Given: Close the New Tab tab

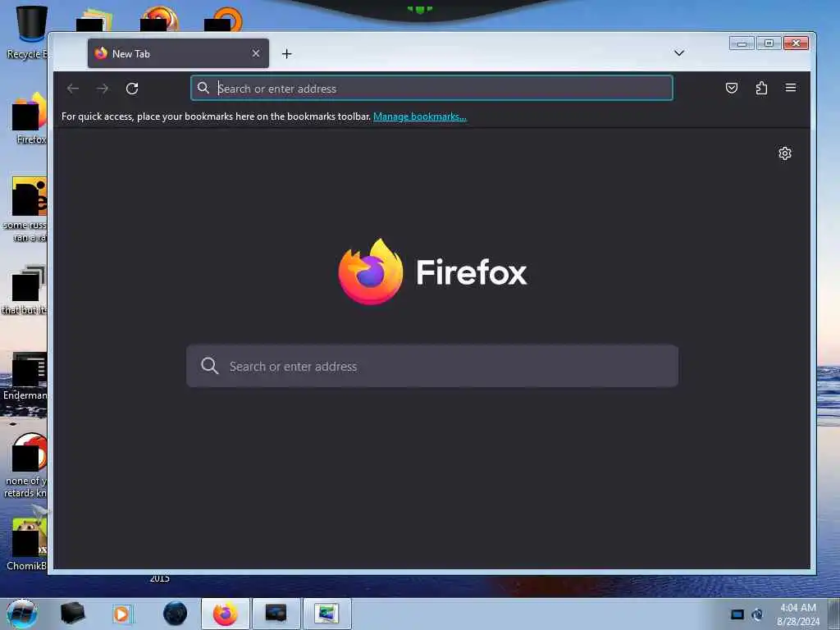Looking at the screenshot, I should [256, 53].
